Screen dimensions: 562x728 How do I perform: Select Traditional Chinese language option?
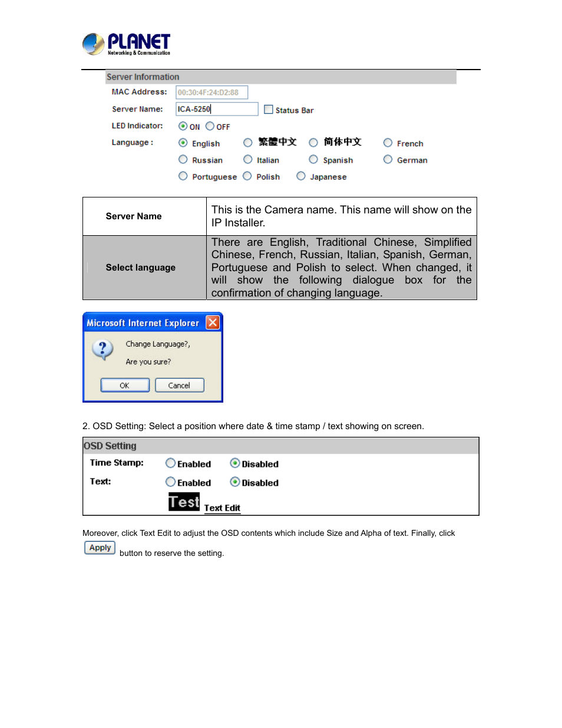click(x=248, y=143)
